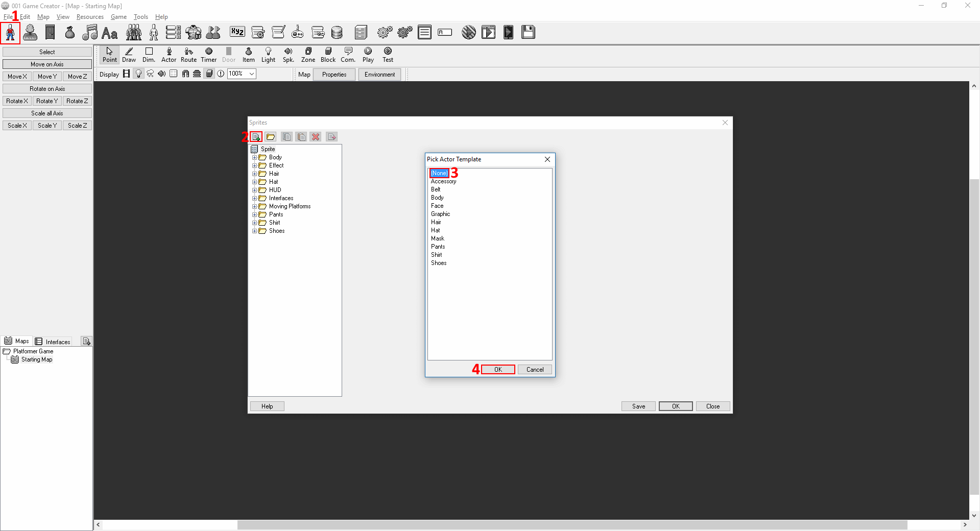Select the Timer tool

pos(209,55)
